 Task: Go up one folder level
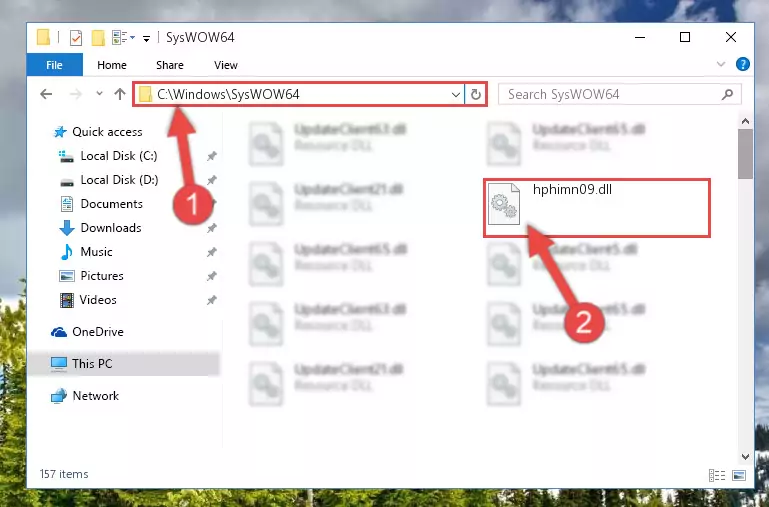tap(120, 94)
